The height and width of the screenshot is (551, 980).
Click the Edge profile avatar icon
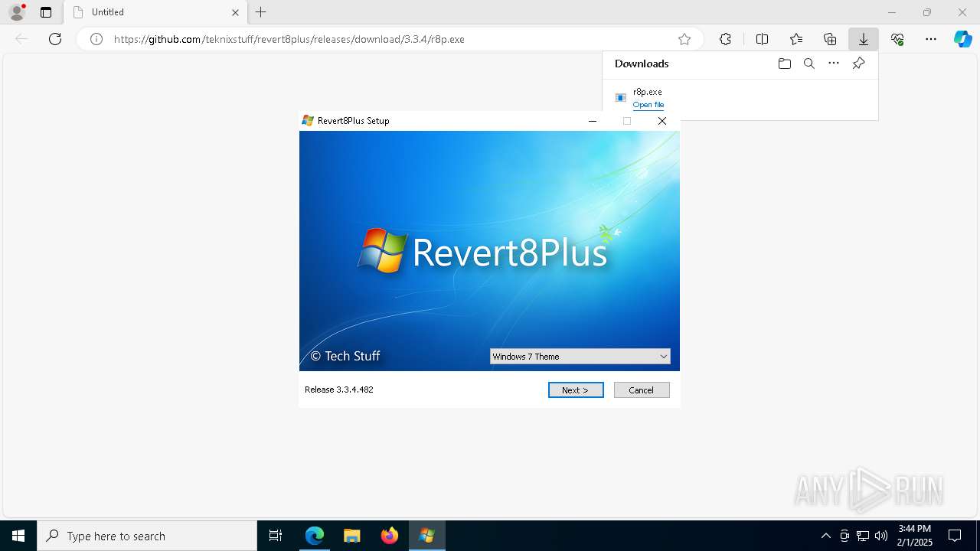(x=17, y=12)
